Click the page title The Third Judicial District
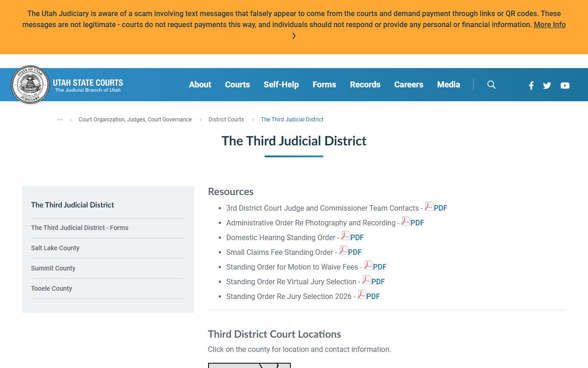This screenshot has width=588, height=368. tap(294, 141)
